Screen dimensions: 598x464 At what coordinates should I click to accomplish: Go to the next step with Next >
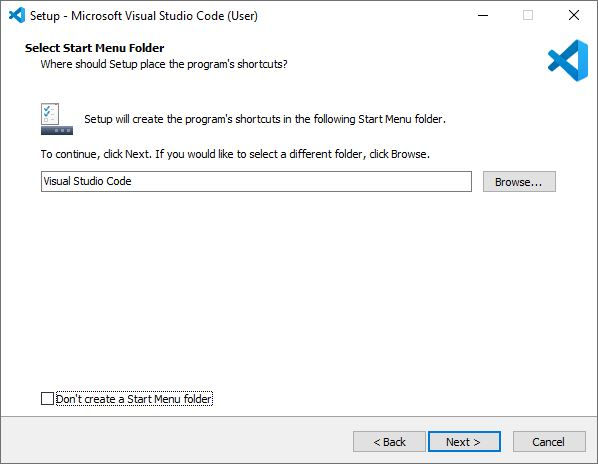pos(464,442)
